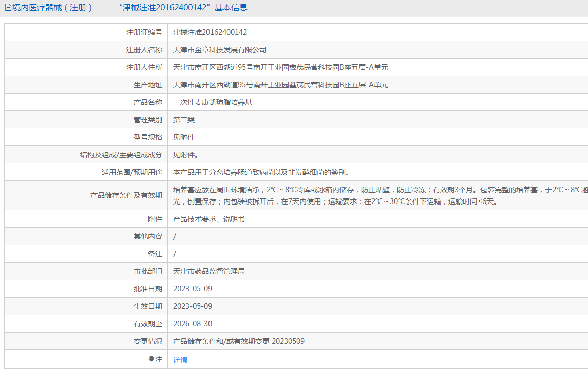Image resolution: width=588 pixels, height=369 pixels.
Task: Click the 批准日期 value 2023-05-09
Action: [193, 289]
